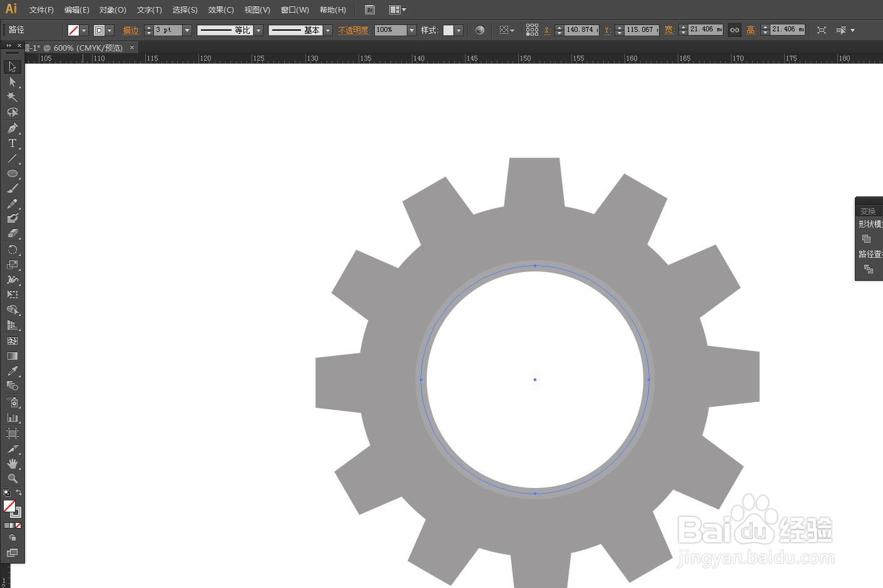Select the Pen tool
The image size is (883, 588).
pyautogui.click(x=12, y=128)
